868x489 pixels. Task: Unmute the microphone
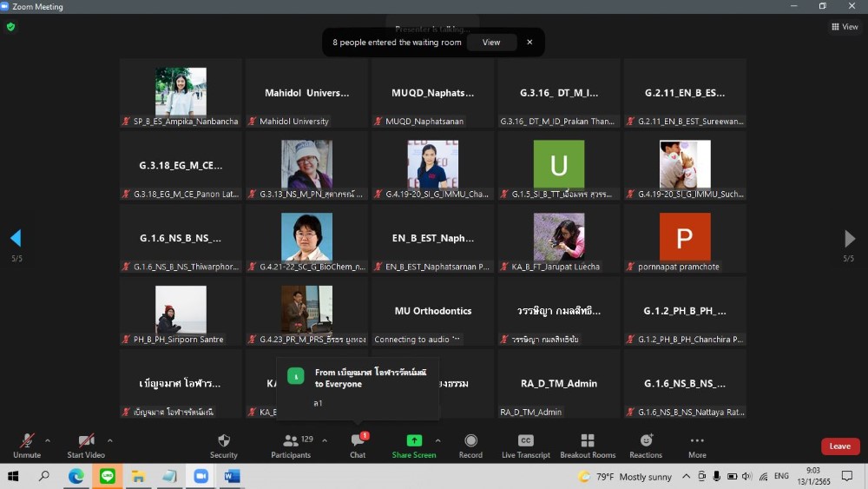pyautogui.click(x=27, y=441)
